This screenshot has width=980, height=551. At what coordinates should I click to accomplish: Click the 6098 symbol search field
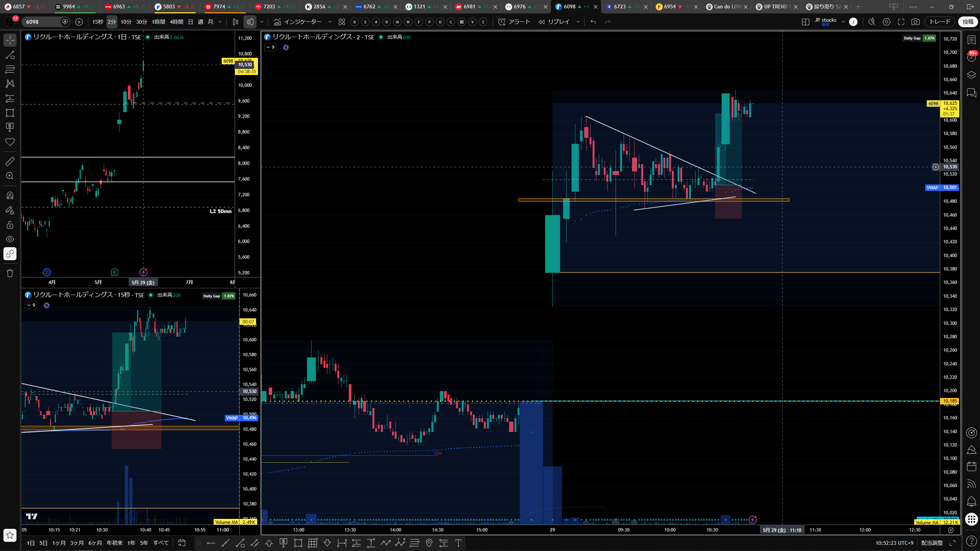(x=42, y=22)
